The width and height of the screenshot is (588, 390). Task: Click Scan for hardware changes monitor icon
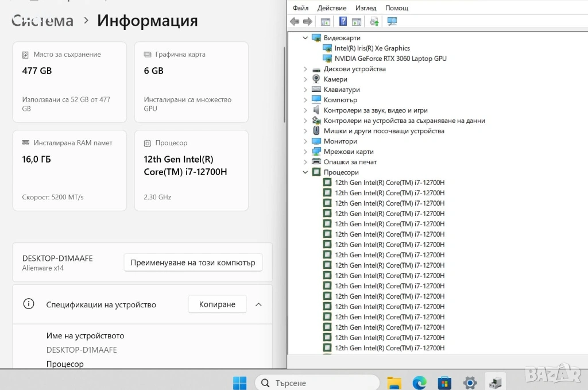coord(392,22)
